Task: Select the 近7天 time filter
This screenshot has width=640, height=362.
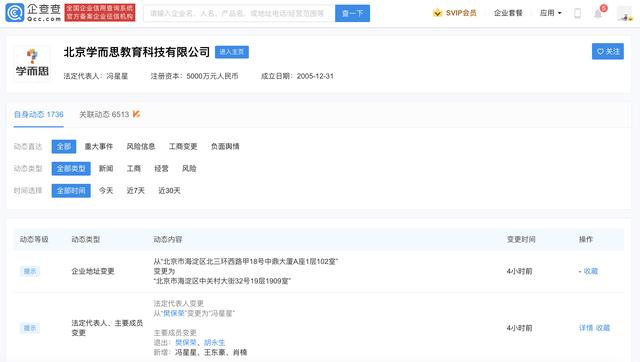Action: click(136, 191)
